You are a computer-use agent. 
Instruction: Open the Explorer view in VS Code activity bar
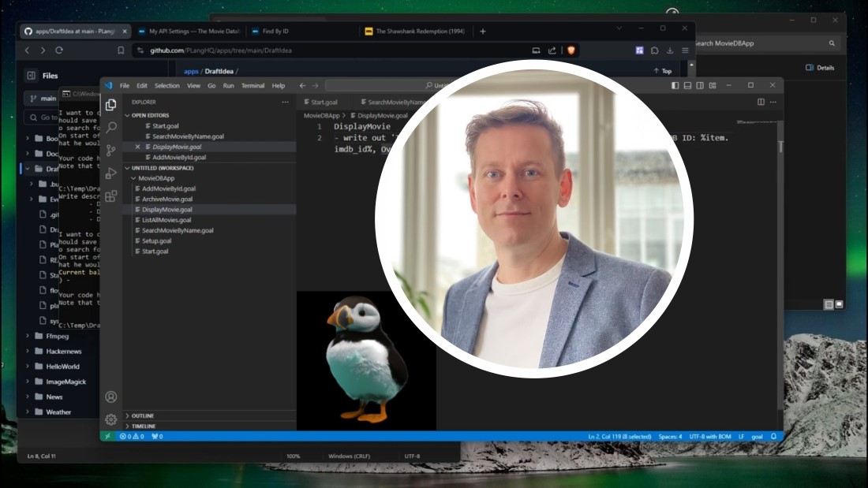coord(110,105)
